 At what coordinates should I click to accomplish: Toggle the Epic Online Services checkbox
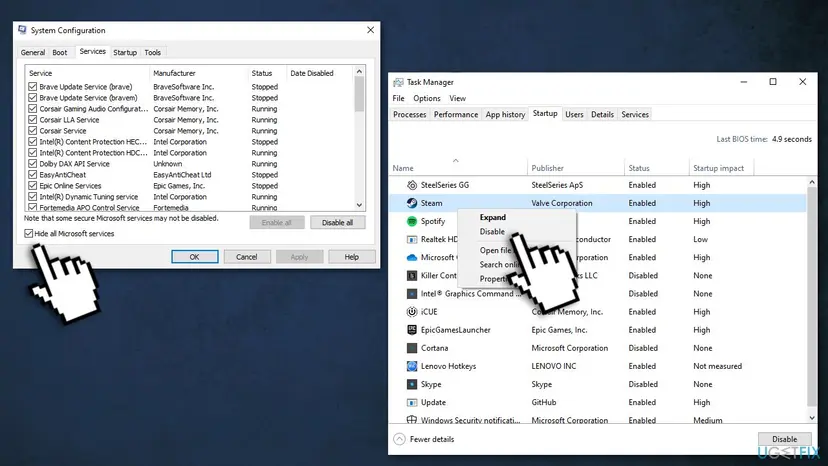[x=33, y=186]
